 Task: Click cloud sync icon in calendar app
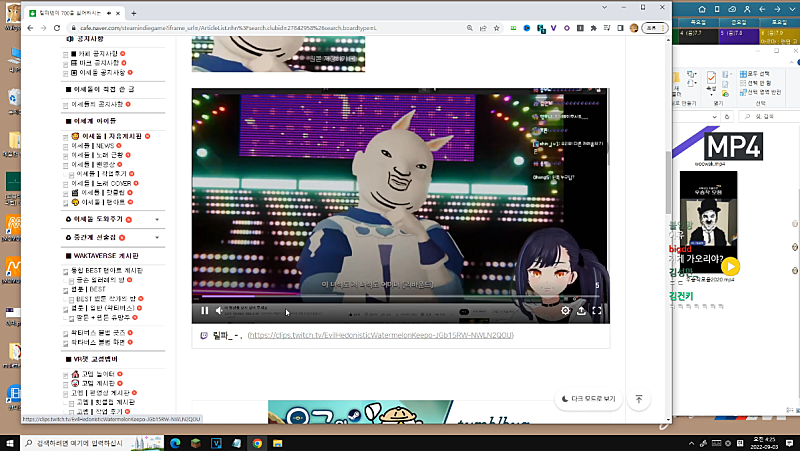[732, 9]
